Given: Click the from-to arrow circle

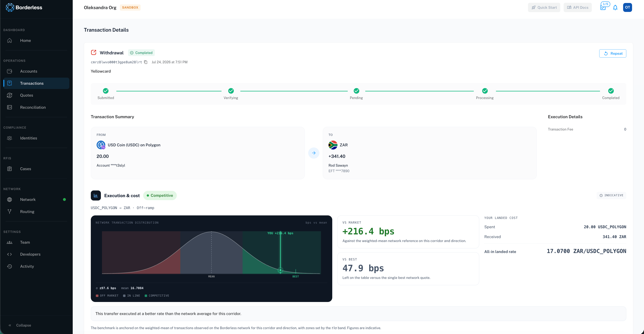Looking at the screenshot, I should [314, 153].
